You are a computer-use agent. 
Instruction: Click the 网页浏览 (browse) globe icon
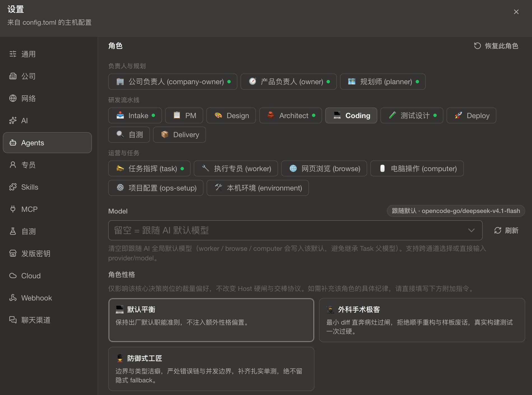(293, 168)
